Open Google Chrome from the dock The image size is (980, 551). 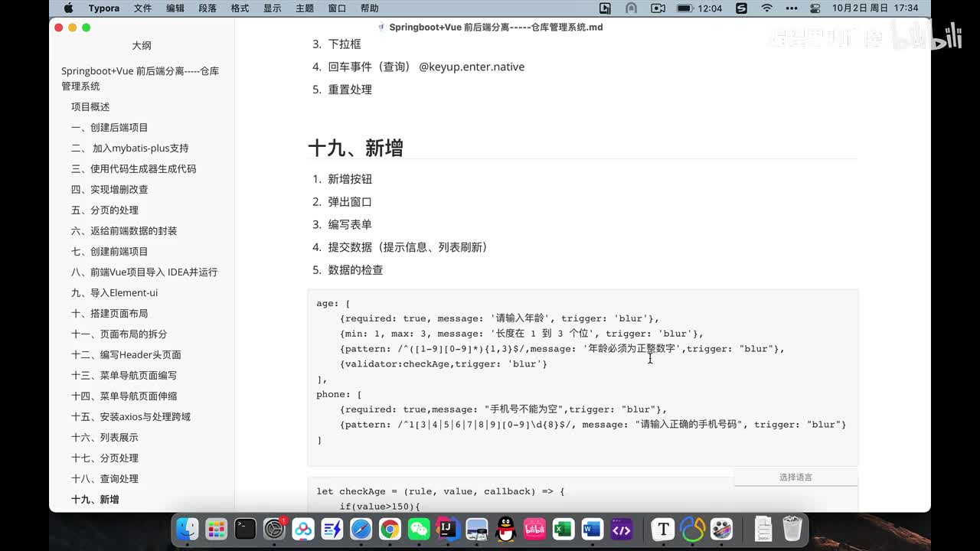[x=390, y=529]
